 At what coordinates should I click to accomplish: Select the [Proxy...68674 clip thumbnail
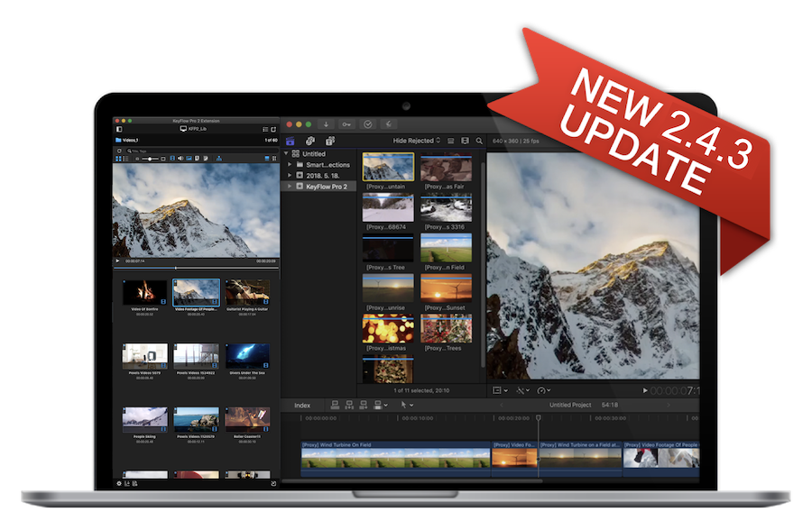pyautogui.click(x=388, y=207)
